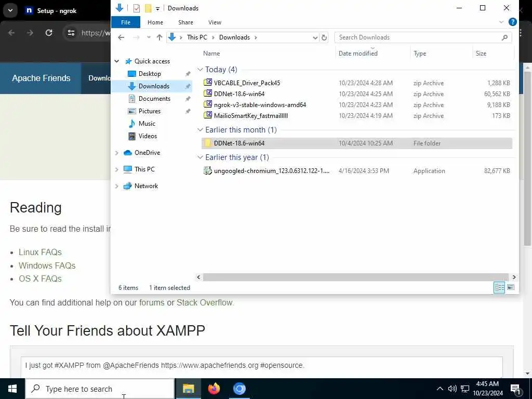Open Firefox from the taskbar
Viewport: 532px width, 399px height.
[x=214, y=389]
